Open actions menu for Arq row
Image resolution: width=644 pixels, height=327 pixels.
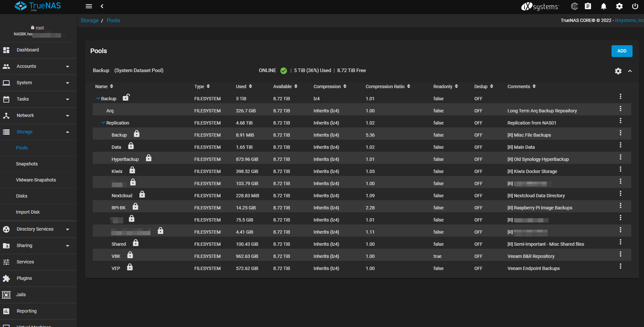(x=620, y=108)
